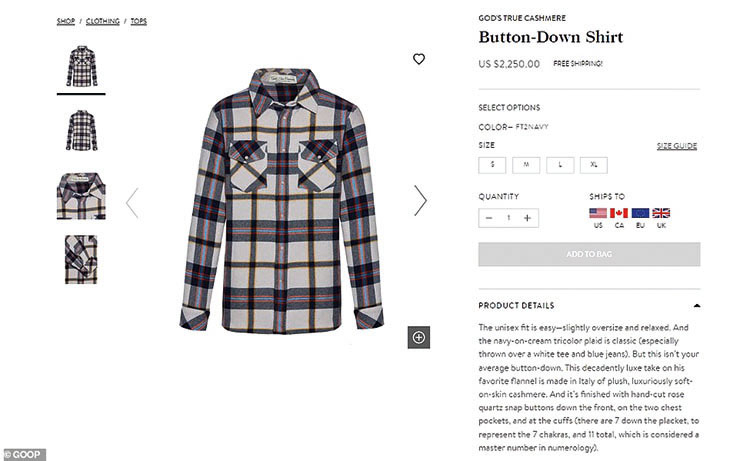The height and width of the screenshot is (461, 740).
Task: Open image zoom with magnifier plus icon
Action: [419, 337]
